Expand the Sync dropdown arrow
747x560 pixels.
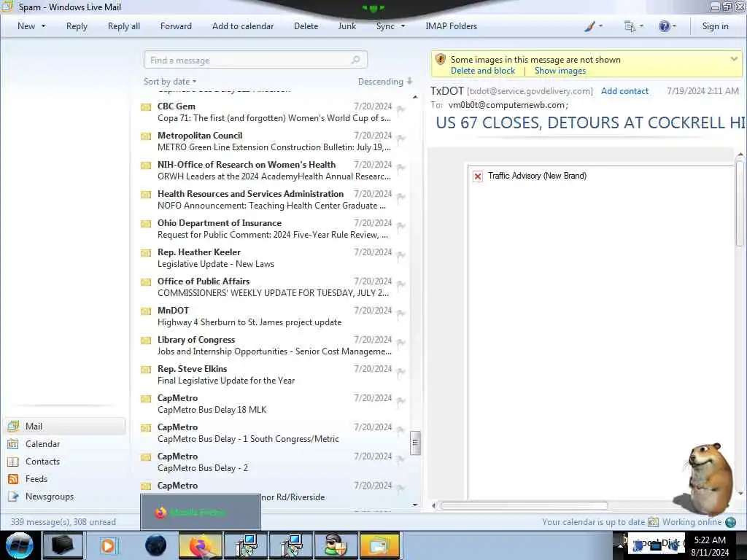pos(403,26)
